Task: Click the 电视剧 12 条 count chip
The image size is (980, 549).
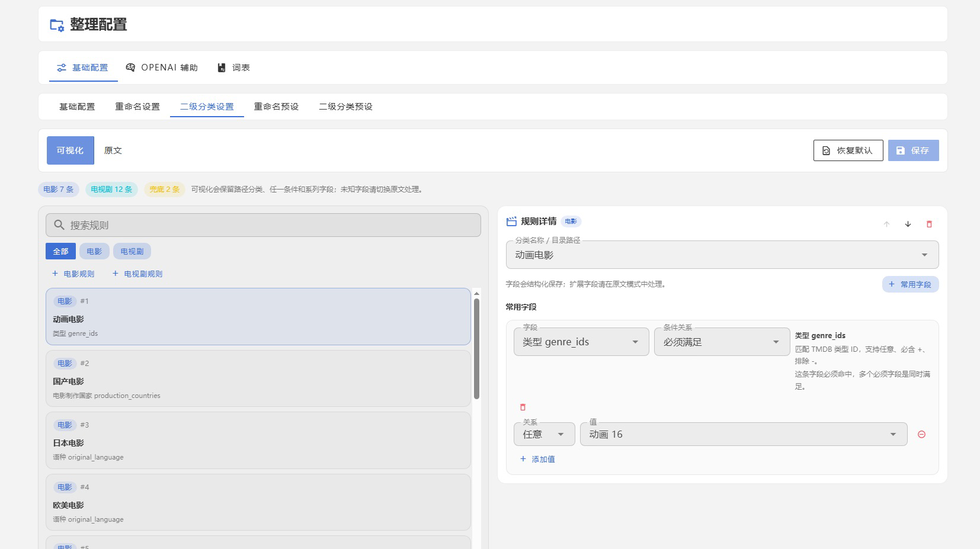Action: 111,189
